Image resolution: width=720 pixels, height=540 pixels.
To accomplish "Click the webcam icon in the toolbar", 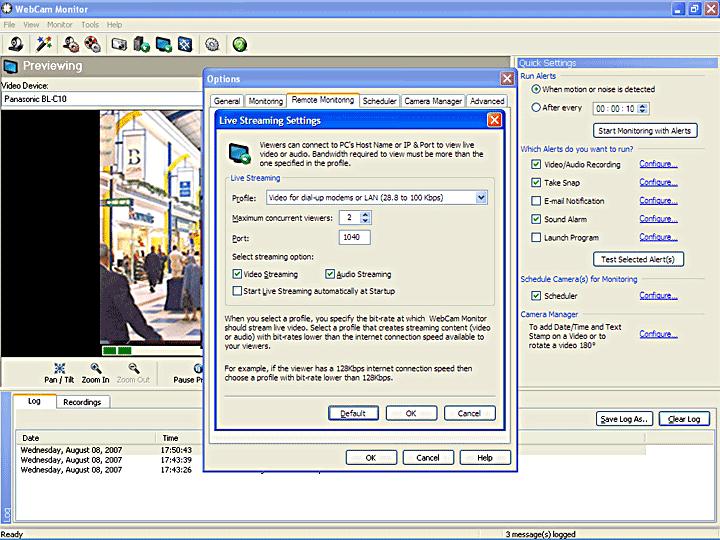I will coord(16,45).
